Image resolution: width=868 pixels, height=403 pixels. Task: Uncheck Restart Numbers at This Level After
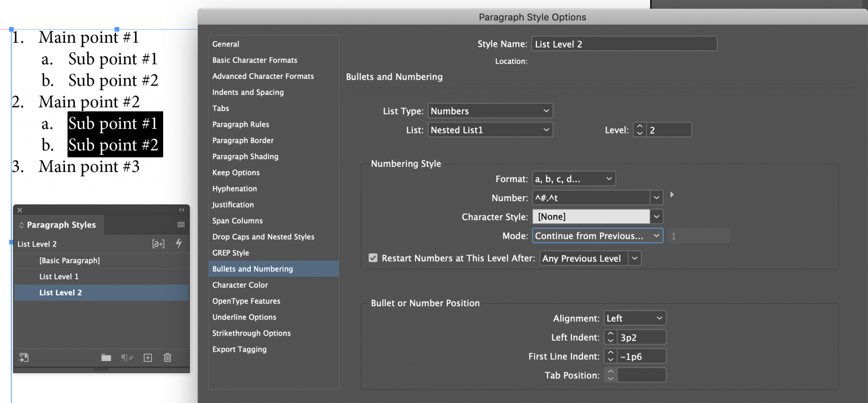click(x=373, y=258)
